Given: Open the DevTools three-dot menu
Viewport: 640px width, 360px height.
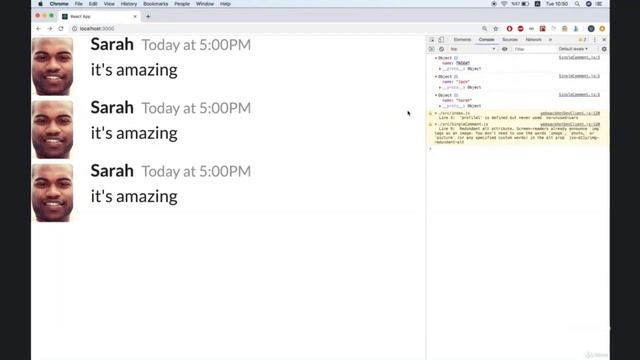Looking at the screenshot, I should click(595, 40).
